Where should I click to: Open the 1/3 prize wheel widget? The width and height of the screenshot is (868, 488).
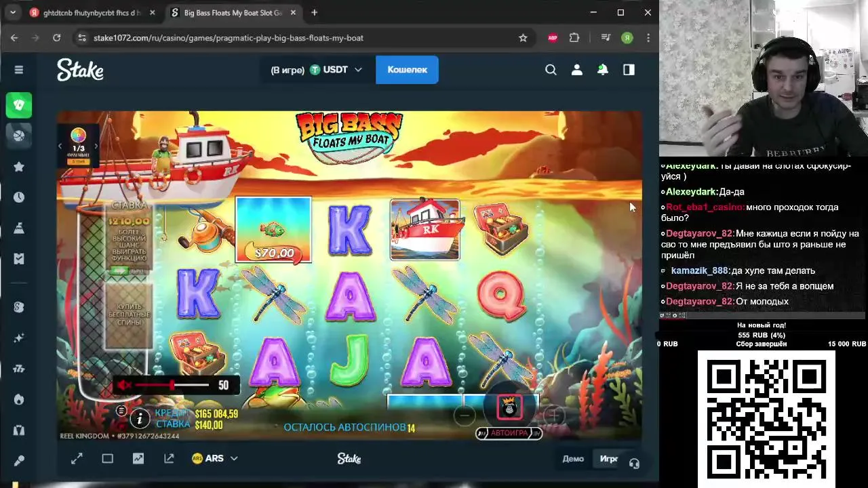tap(78, 146)
